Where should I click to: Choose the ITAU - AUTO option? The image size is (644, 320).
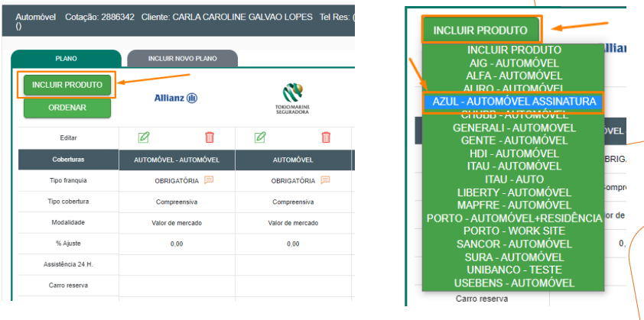tap(514, 179)
